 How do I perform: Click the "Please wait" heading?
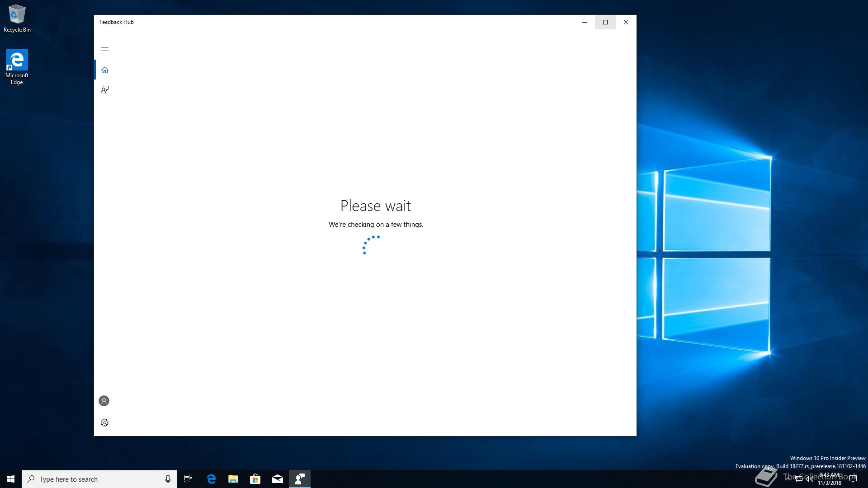(376, 206)
